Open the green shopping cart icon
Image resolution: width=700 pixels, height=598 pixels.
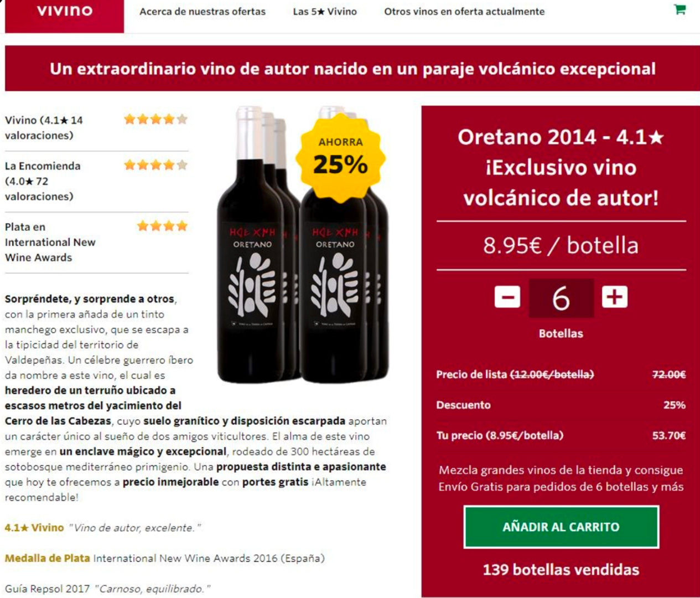tap(680, 9)
